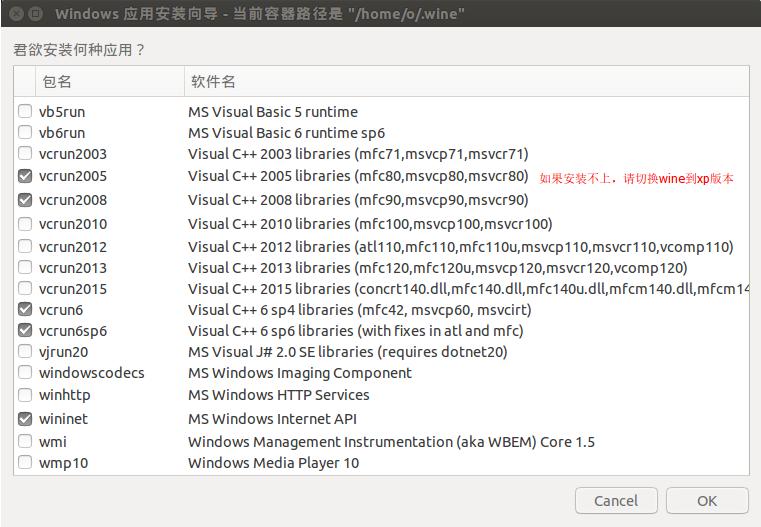Disable the wininet checkbox
Viewport: 761px width, 527px height.
[25, 419]
